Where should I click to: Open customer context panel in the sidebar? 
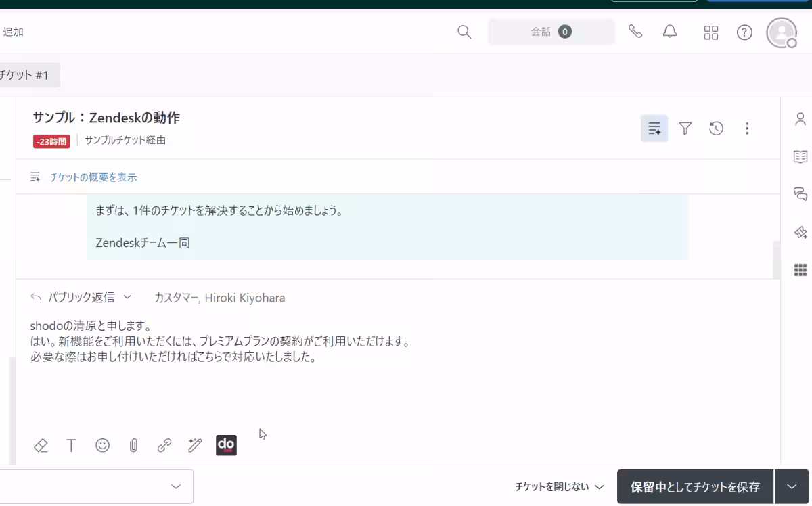click(x=800, y=118)
